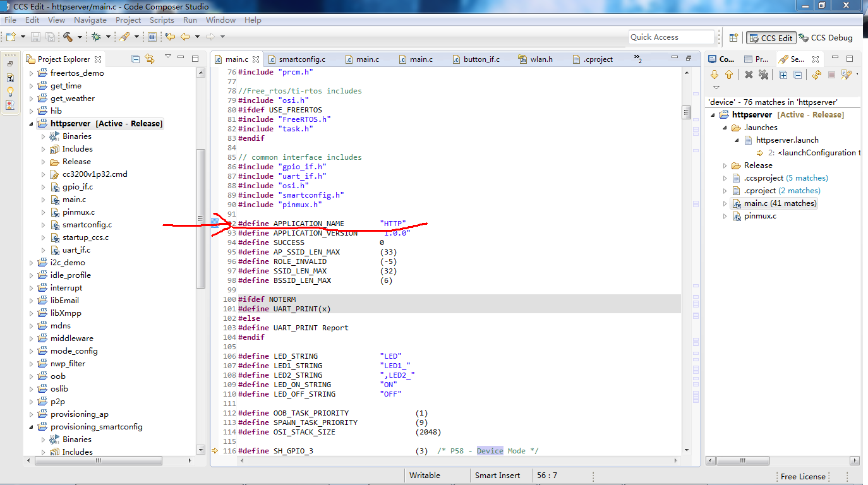This screenshot has height=485, width=868.
Task: Open the Debug dropdown arrow
Action: (x=108, y=37)
